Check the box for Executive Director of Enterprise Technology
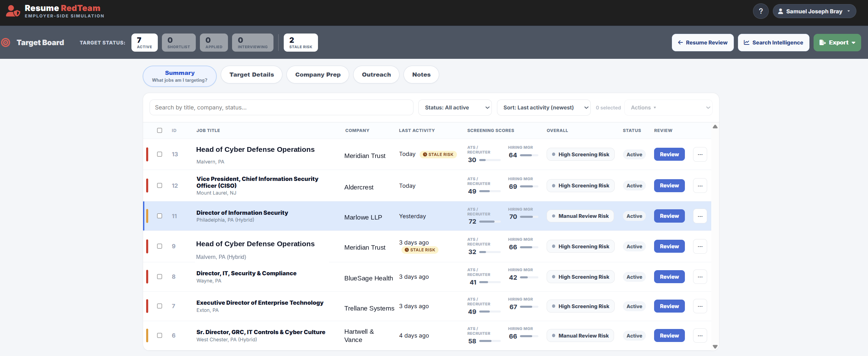Viewport: 868px width, 356px height. (x=159, y=306)
